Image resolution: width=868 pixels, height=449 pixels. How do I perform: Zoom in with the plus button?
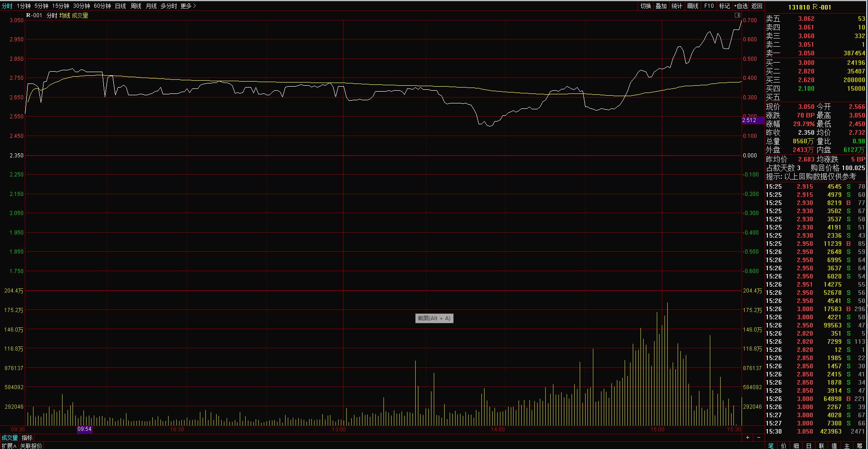tap(747, 438)
